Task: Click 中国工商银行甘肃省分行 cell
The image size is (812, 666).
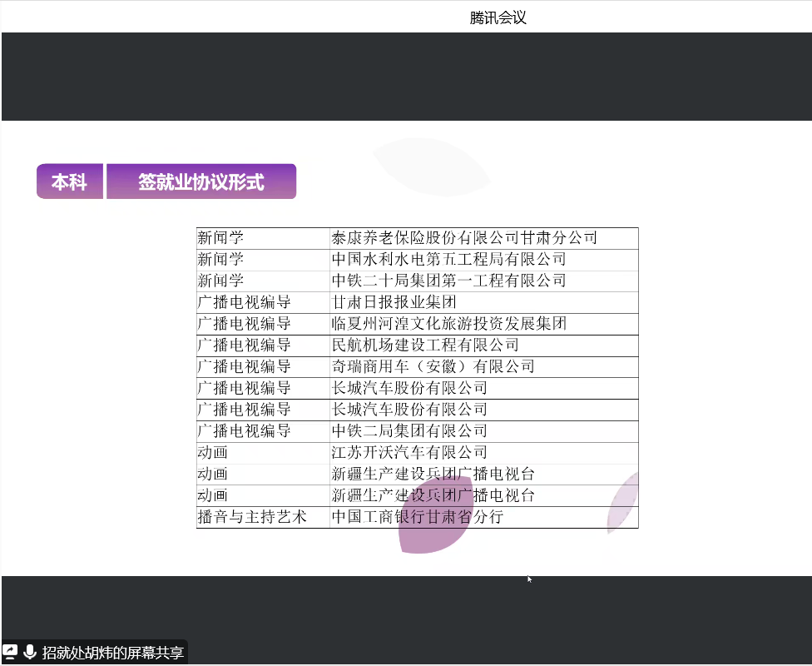Action: pyautogui.click(x=414, y=517)
